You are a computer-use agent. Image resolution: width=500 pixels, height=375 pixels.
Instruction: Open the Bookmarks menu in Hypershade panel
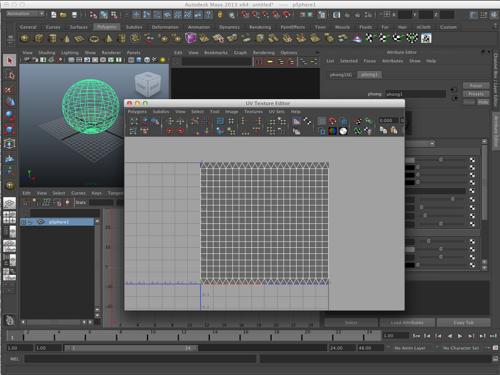[216, 53]
